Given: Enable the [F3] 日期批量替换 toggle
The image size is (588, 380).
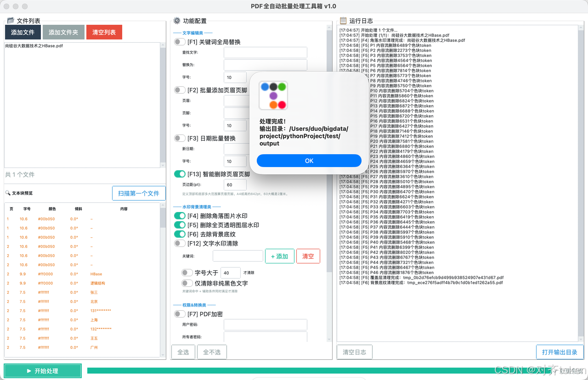Looking at the screenshot, I should point(180,138).
